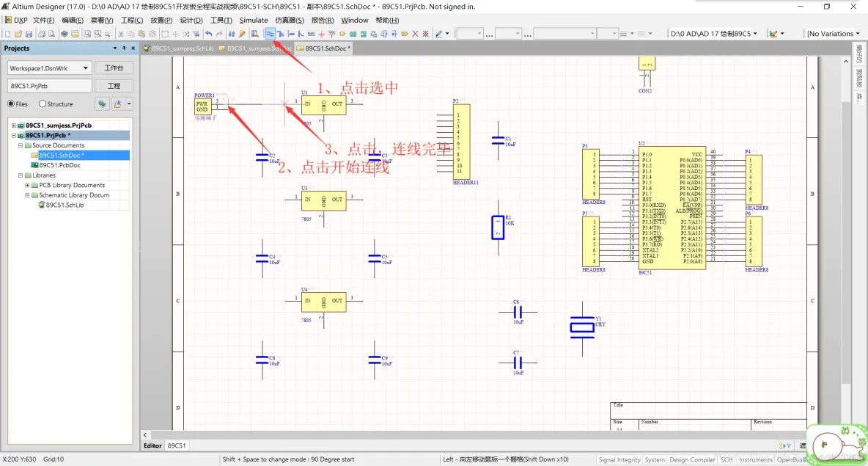Create a new document from toolbar
This screenshot has height=466, width=868.
pyautogui.click(x=8, y=34)
